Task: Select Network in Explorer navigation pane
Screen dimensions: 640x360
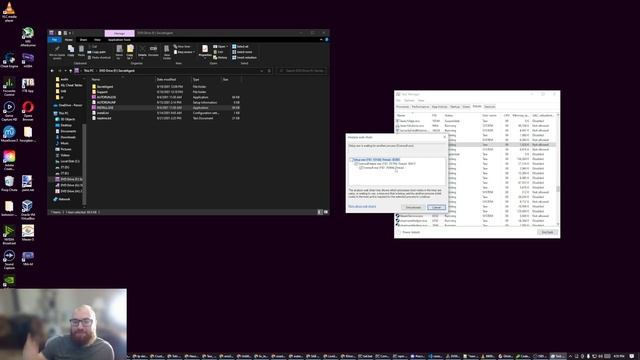Action: pyautogui.click(x=64, y=199)
